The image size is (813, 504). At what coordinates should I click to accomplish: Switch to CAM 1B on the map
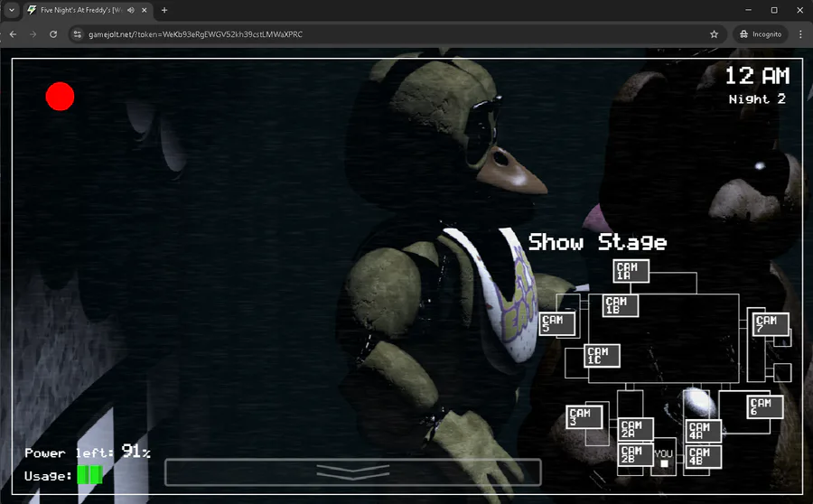[x=621, y=305]
